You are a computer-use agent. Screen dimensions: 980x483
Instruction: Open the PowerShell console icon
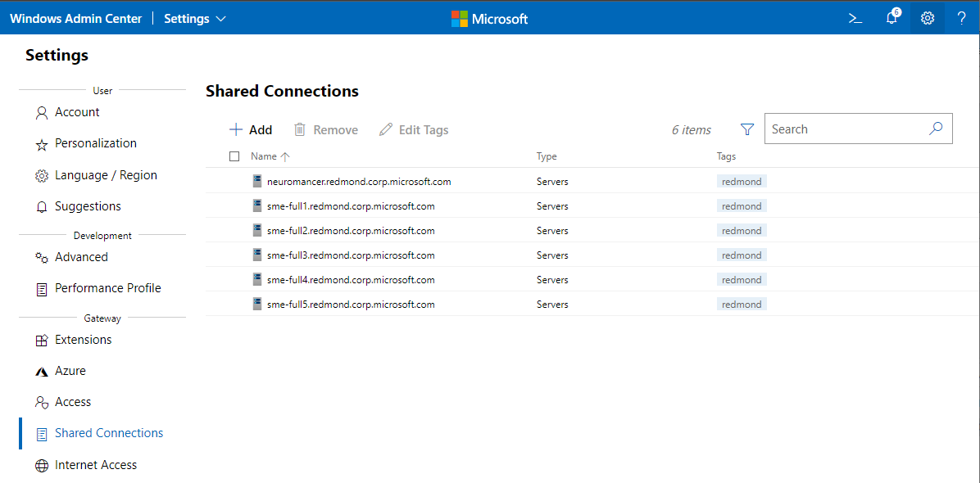pos(855,18)
